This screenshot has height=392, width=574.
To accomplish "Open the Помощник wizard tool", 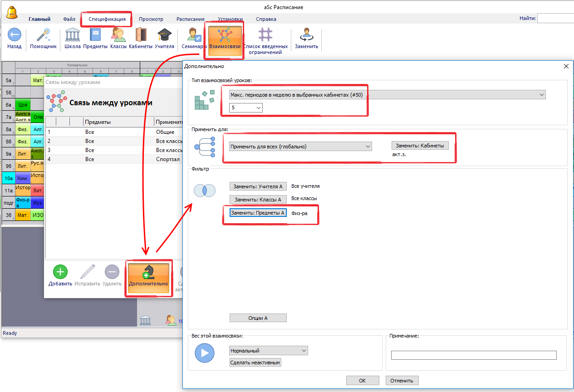I will (x=43, y=35).
